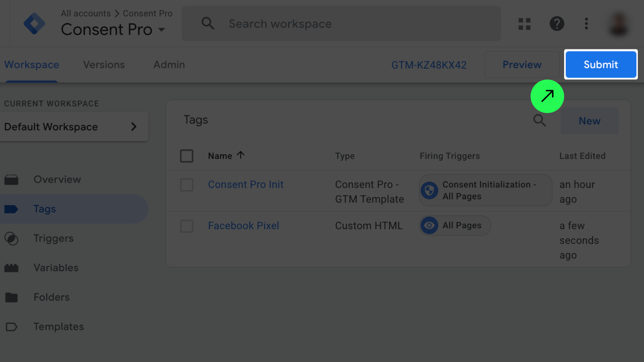
Task: Open the Consent Pro container dropdown arrow
Action: pos(162,30)
